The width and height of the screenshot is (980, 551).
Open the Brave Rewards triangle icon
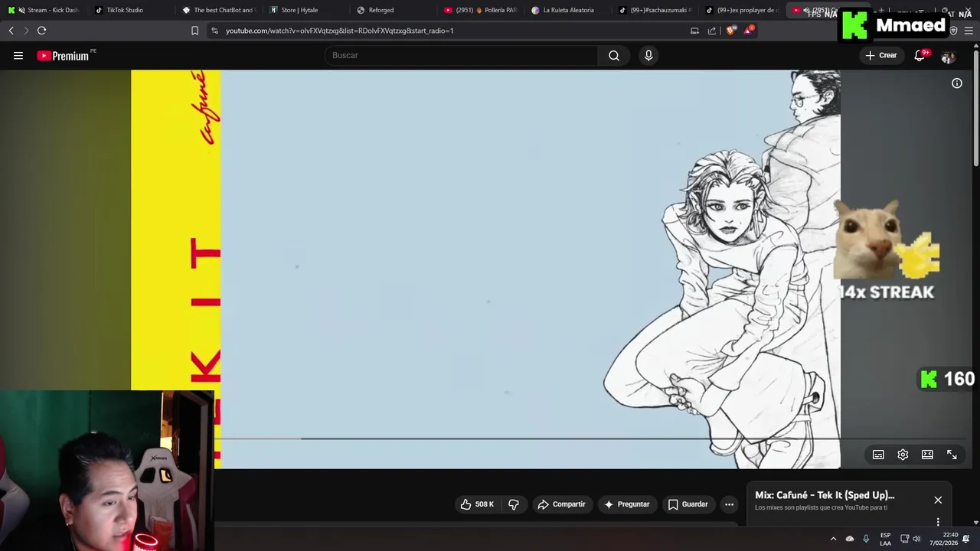749,31
